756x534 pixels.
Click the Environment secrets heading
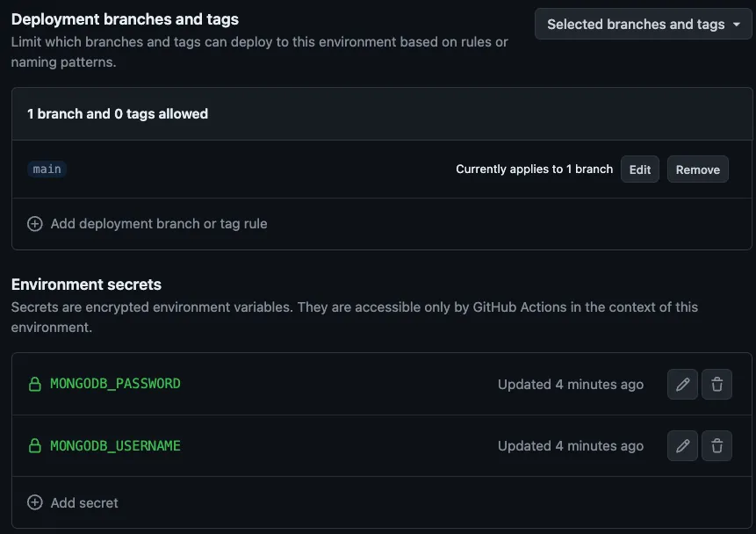pos(86,284)
